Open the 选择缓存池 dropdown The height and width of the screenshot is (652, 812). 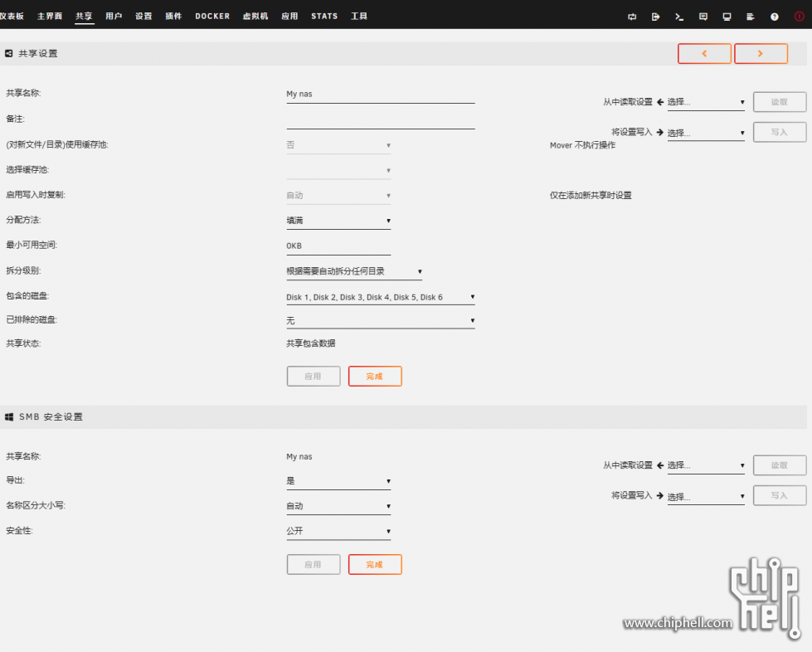tap(338, 170)
